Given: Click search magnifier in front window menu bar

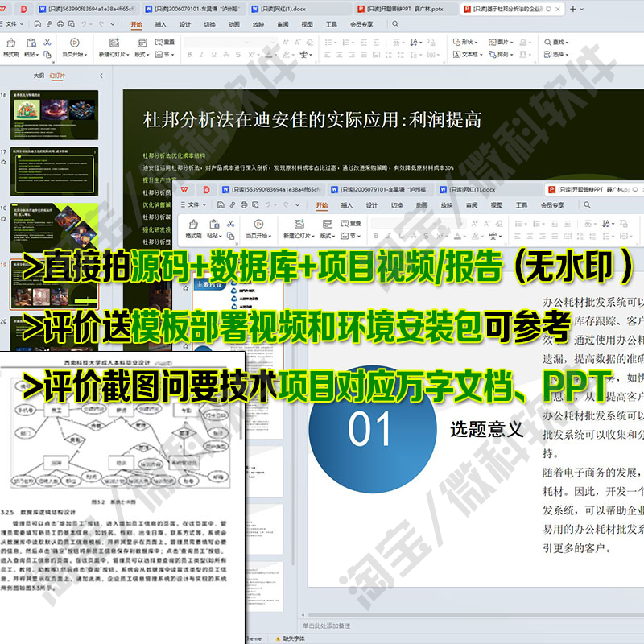Looking at the screenshot, I should click(588, 205).
